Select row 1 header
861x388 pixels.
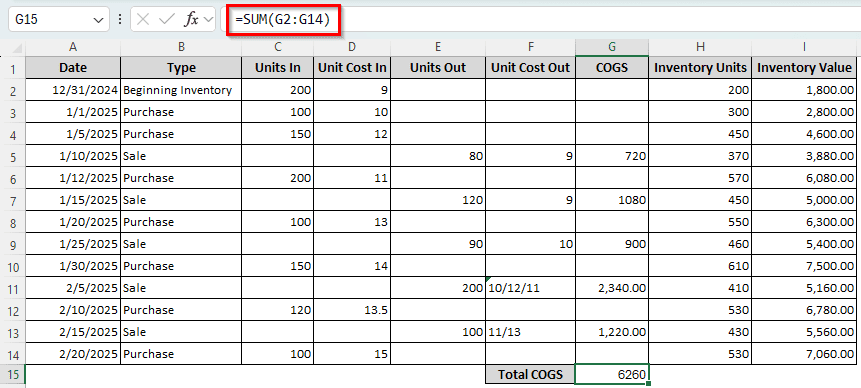pyautogui.click(x=13, y=69)
